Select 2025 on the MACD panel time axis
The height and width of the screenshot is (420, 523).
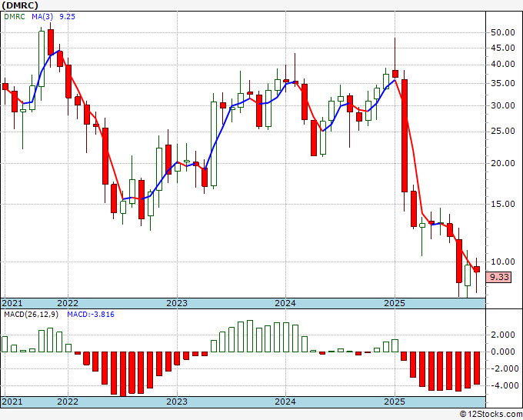[x=395, y=402]
